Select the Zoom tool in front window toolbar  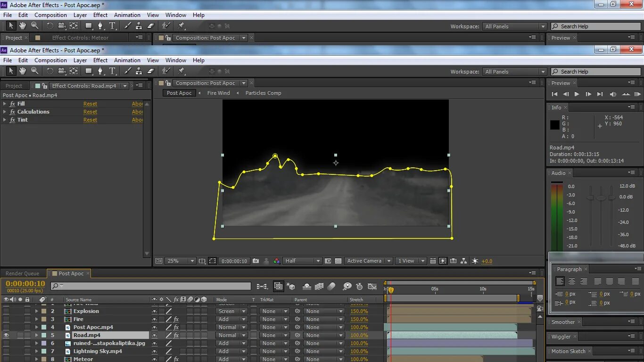pyautogui.click(x=35, y=71)
